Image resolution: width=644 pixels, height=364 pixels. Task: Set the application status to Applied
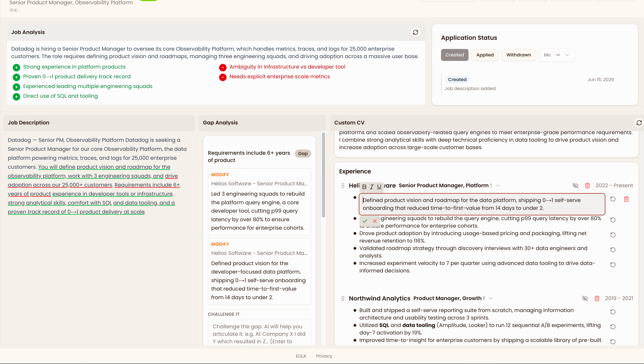485,55
